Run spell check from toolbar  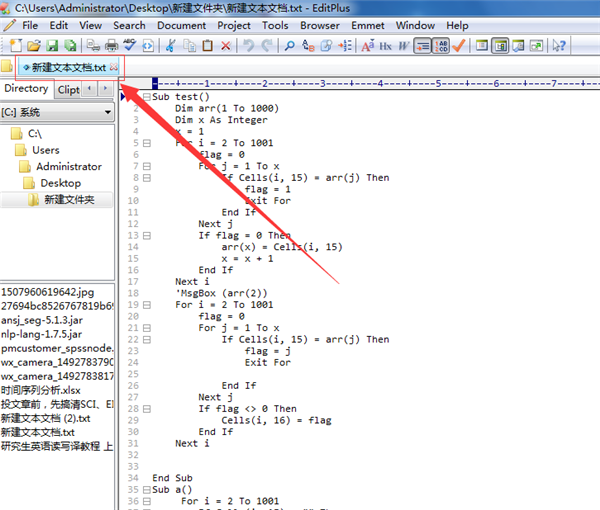click(129, 46)
